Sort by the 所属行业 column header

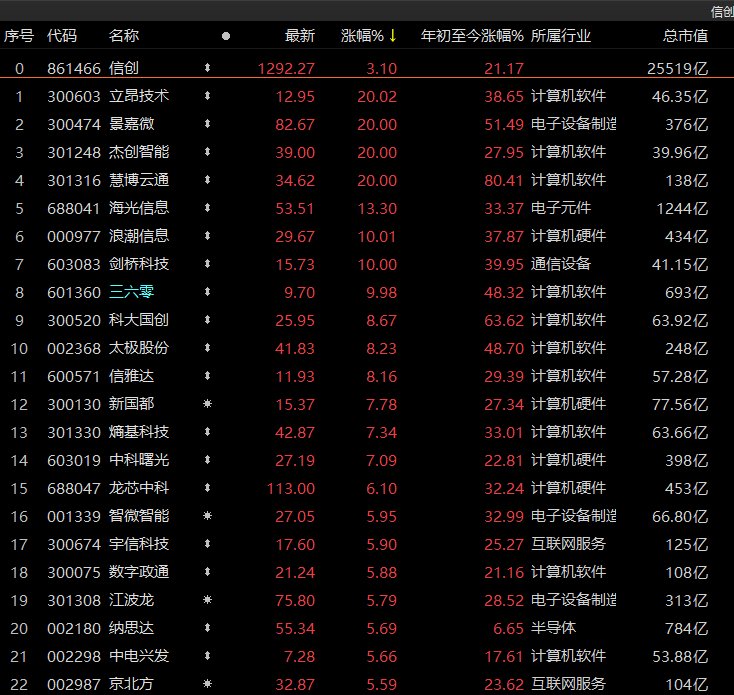(x=561, y=36)
